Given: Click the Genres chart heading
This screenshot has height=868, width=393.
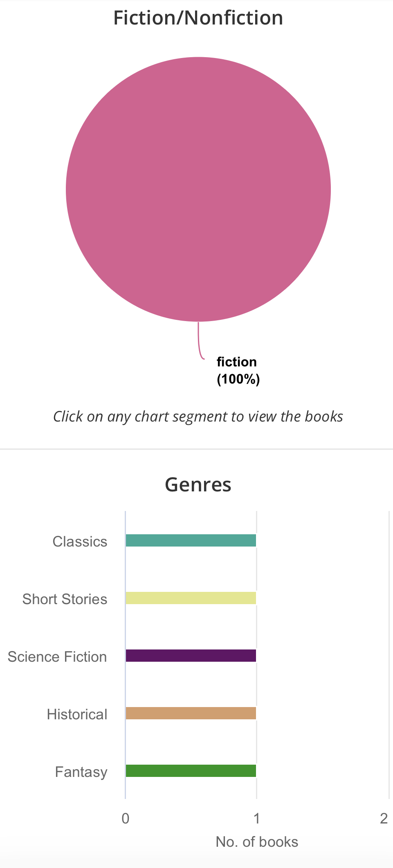Looking at the screenshot, I should click(x=198, y=485).
